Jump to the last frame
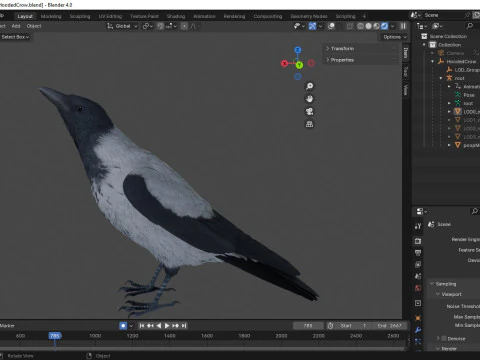Viewport: 480px width, 360px height. click(x=184, y=326)
